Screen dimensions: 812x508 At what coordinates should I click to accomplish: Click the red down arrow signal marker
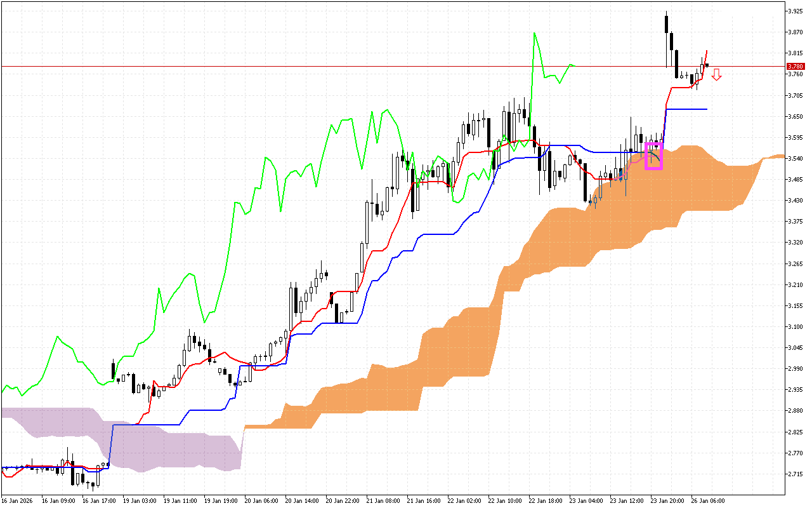click(x=716, y=75)
